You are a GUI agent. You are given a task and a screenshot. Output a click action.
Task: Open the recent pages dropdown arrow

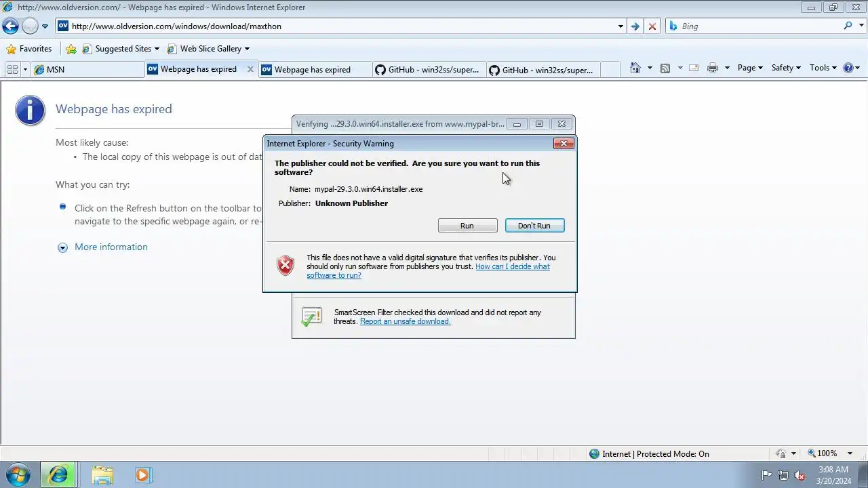45,26
